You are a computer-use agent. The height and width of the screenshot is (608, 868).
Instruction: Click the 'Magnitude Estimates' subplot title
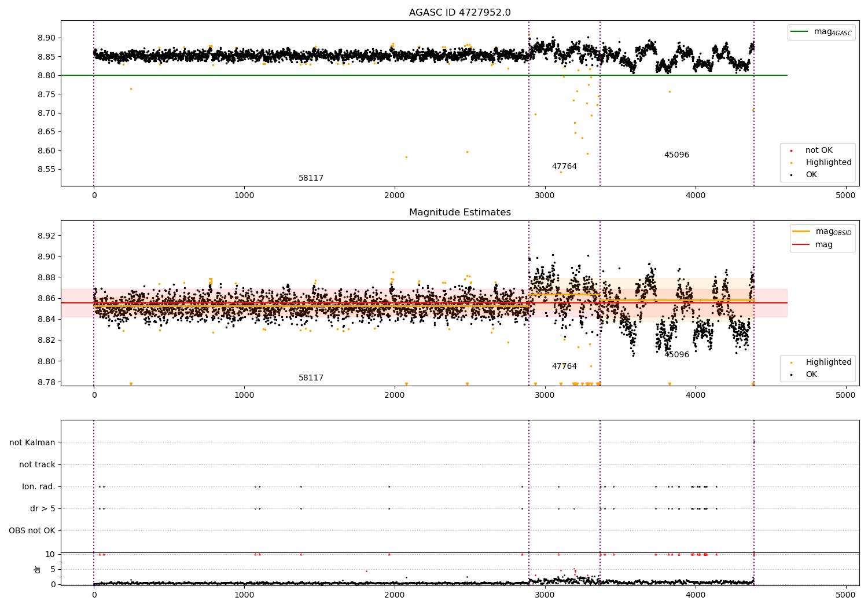[459, 213]
